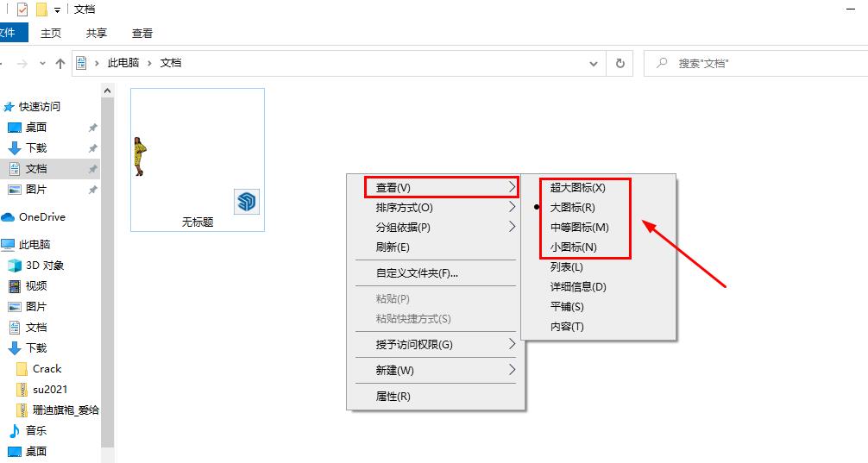Viewport: 868px width, 463px height.
Task: Click the OneDrive cloud icon
Action: point(8,217)
